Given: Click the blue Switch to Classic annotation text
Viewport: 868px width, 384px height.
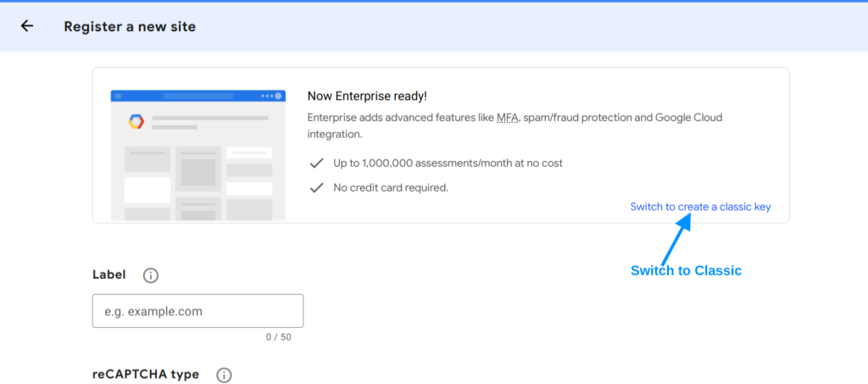Looking at the screenshot, I should [x=686, y=270].
